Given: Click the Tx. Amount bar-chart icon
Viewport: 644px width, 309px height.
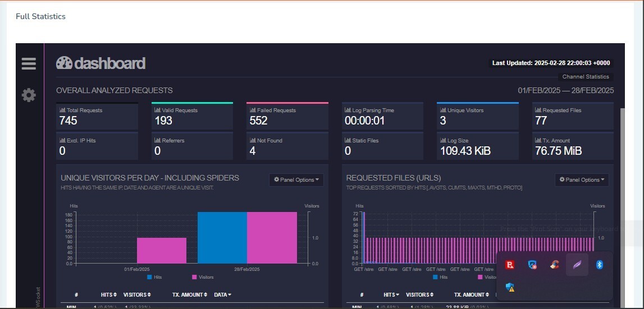Looking at the screenshot, I should coord(538,140).
